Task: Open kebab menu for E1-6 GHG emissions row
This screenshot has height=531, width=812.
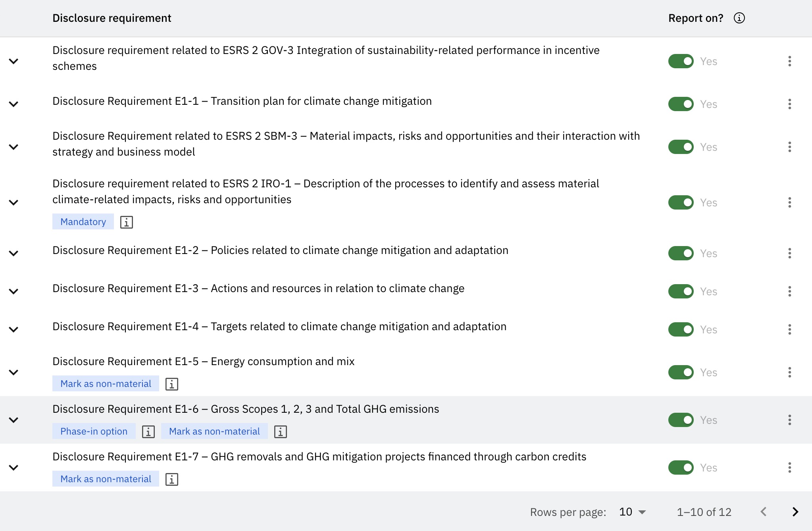Action: [x=789, y=420]
